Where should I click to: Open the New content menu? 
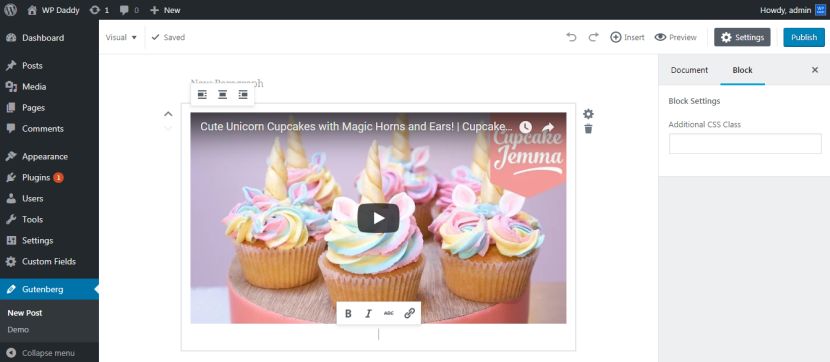tap(165, 10)
